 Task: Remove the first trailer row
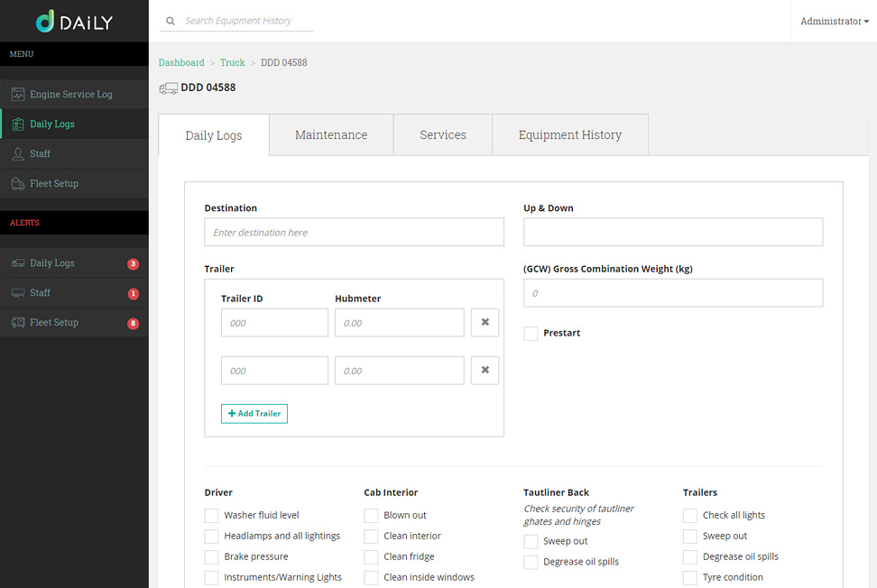click(x=485, y=323)
